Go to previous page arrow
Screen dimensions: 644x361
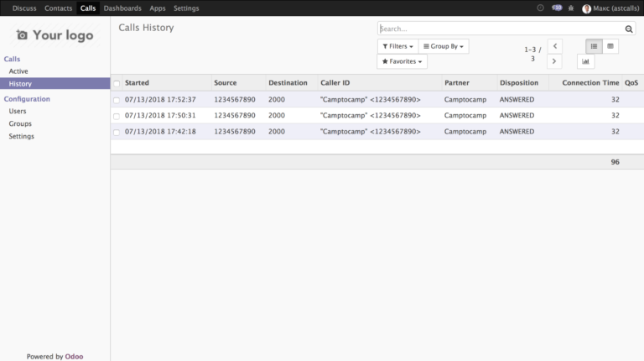tap(555, 46)
